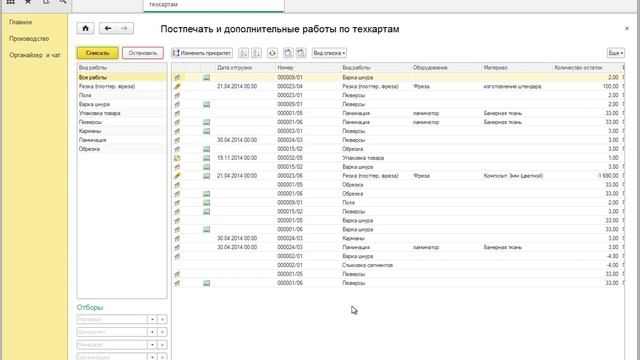Screen dimensions: 640x360
Task: Click cell 'Композит 3мм (цветной)'
Action: 513,176
